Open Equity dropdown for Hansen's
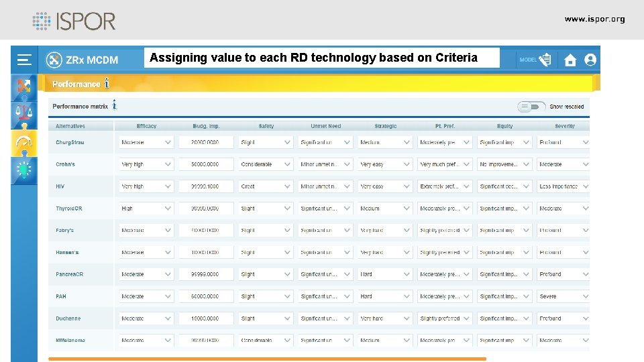 [504, 253]
